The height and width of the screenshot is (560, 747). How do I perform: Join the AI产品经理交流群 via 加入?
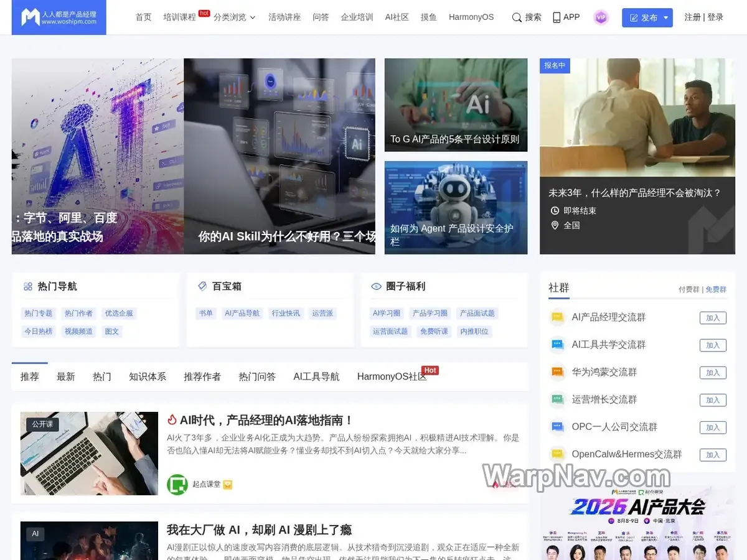click(x=713, y=318)
